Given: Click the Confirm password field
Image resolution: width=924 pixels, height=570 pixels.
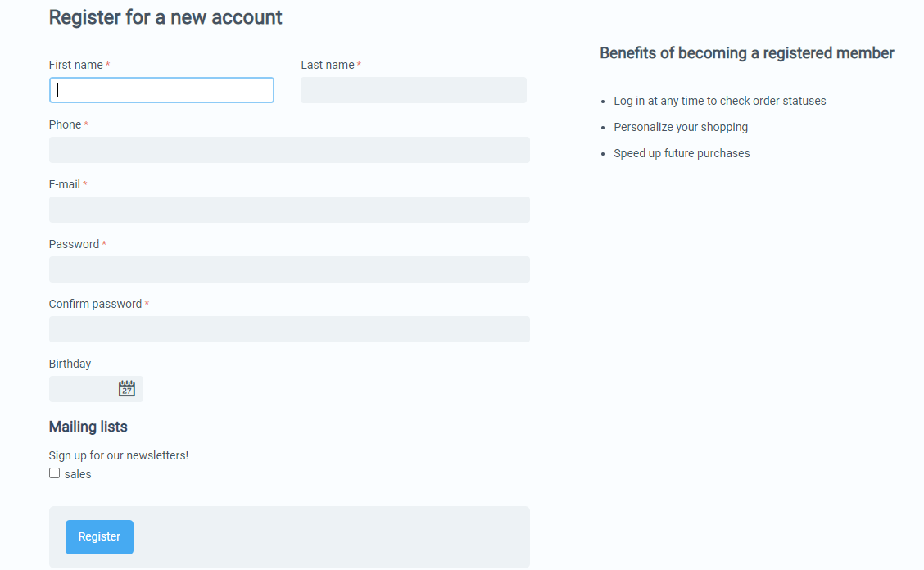Looking at the screenshot, I should (x=289, y=329).
